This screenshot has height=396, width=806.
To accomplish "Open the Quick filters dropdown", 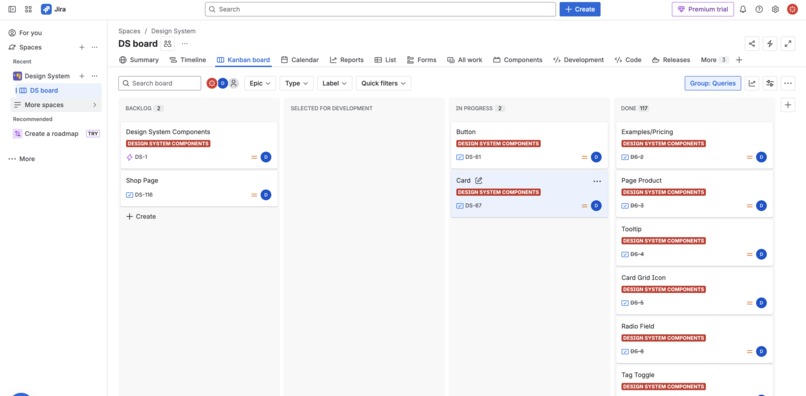I will click(x=383, y=83).
